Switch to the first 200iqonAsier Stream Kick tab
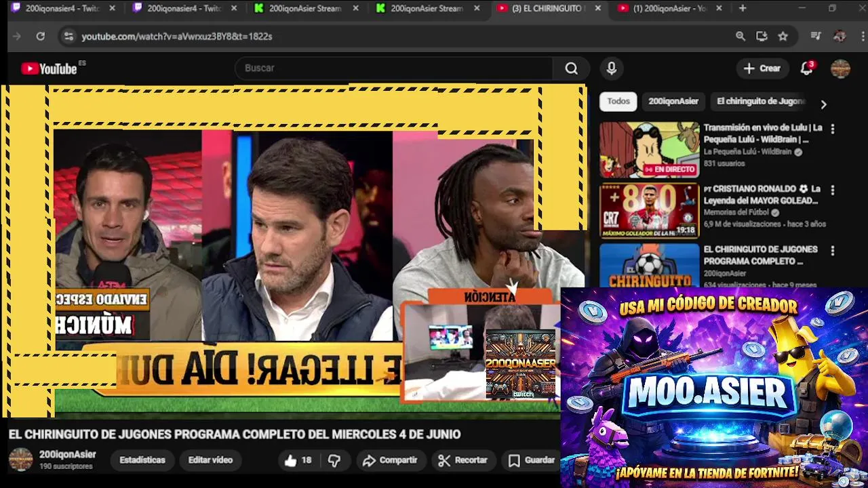 coord(305,8)
